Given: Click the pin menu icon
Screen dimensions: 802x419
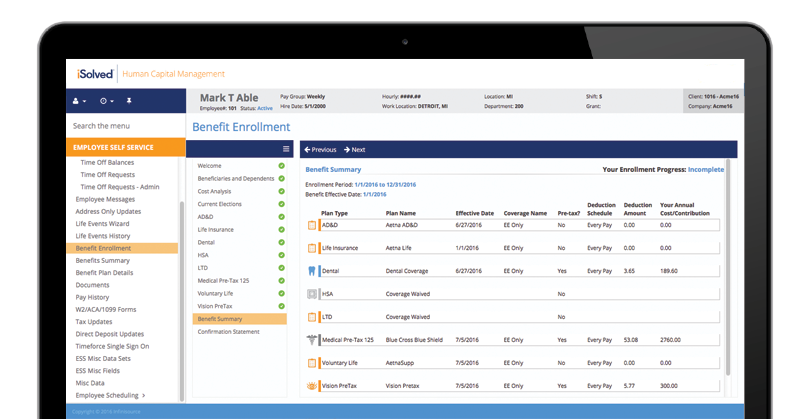Looking at the screenshot, I should point(129,101).
